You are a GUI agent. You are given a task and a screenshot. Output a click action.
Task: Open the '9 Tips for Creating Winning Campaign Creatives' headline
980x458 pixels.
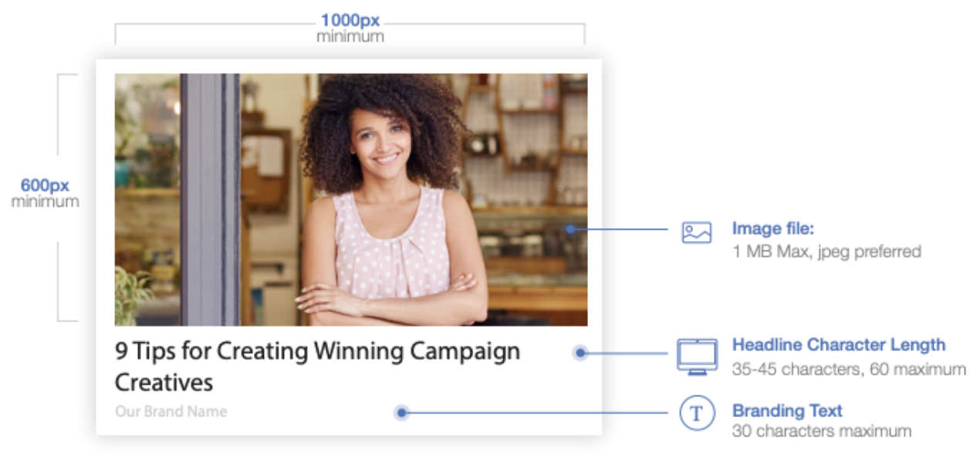317,366
